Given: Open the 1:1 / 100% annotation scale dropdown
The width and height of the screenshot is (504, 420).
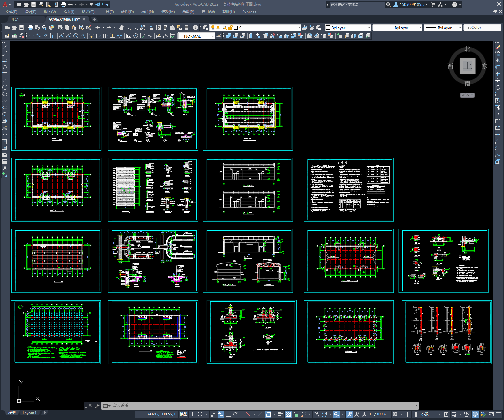Looking at the screenshot, I should [379, 414].
